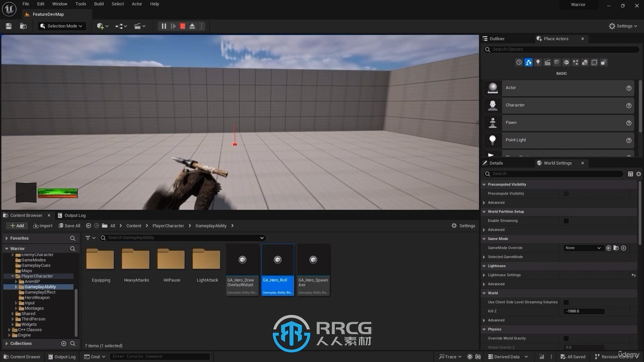
Task: Open the Build menu
Action: point(99,4)
